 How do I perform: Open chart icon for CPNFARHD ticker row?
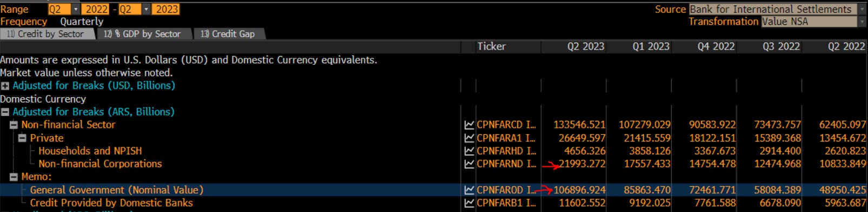coord(469,151)
